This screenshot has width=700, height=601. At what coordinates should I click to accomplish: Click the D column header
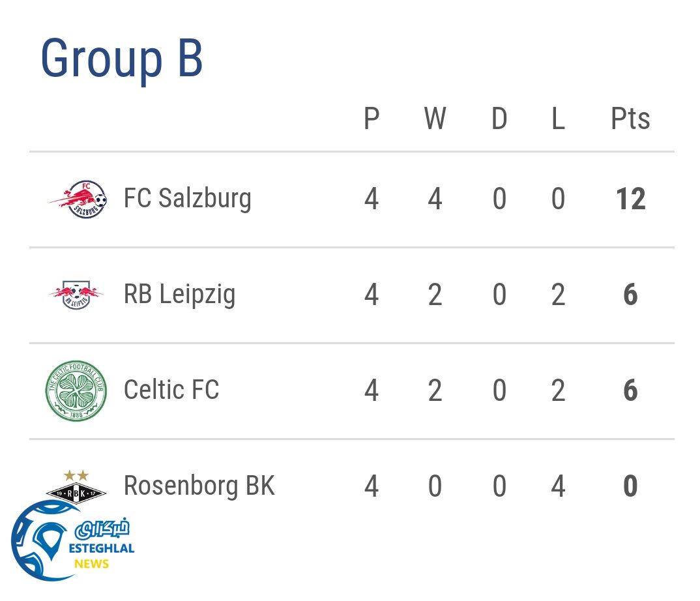tap(499, 119)
